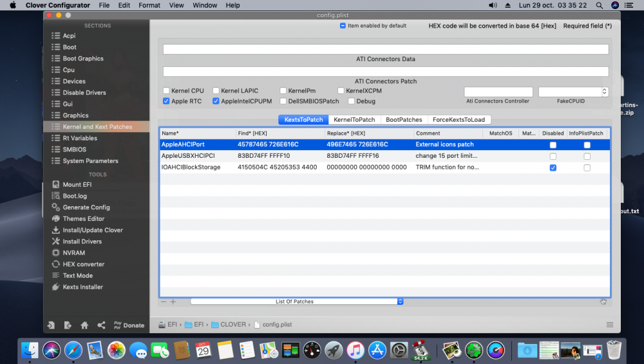Switch to the BootPatches tab

404,120
